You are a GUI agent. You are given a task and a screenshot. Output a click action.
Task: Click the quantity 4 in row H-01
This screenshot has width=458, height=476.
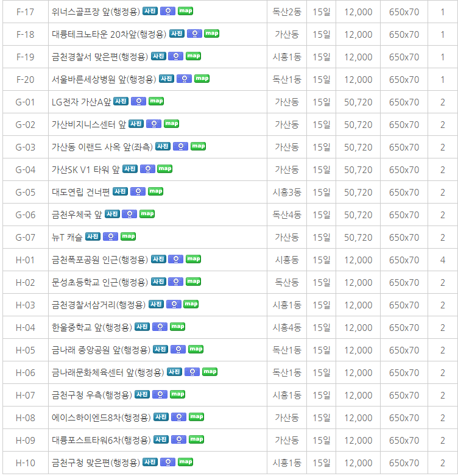(x=443, y=260)
